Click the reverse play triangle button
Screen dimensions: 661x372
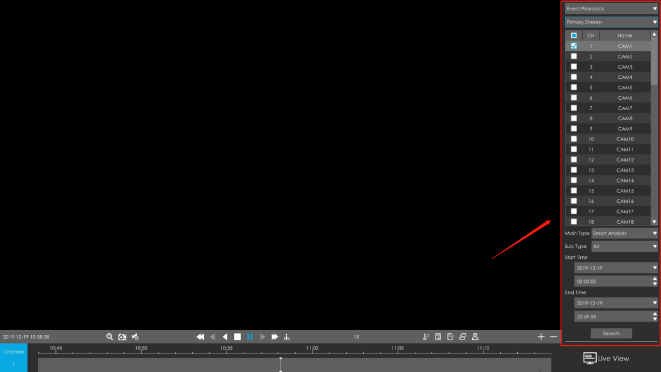pyautogui.click(x=225, y=337)
